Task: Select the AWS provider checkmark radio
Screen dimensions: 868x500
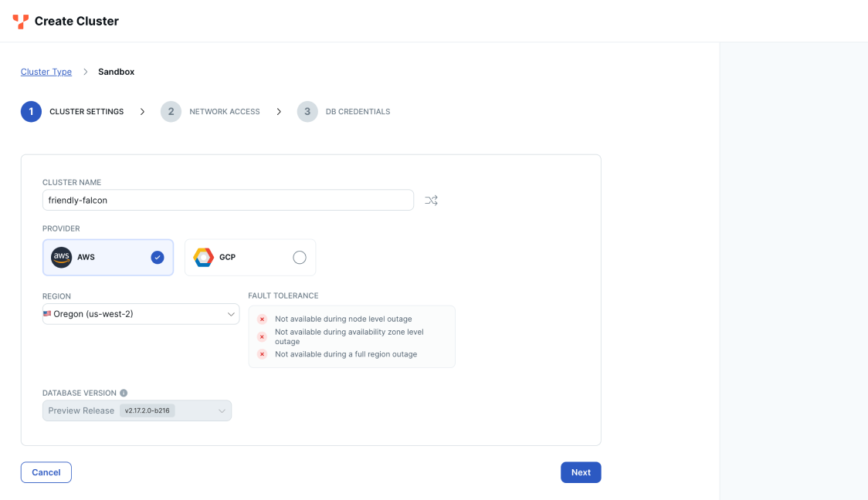Action: (x=158, y=257)
